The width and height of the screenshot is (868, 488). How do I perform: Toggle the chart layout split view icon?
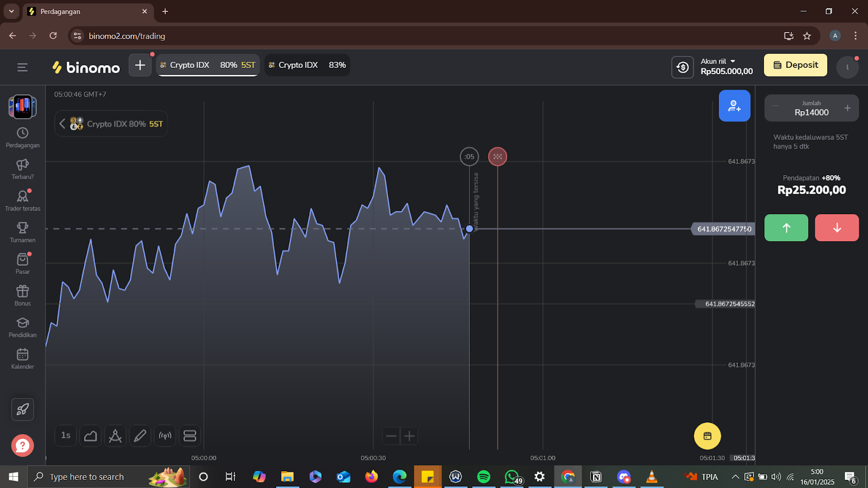coord(190,436)
